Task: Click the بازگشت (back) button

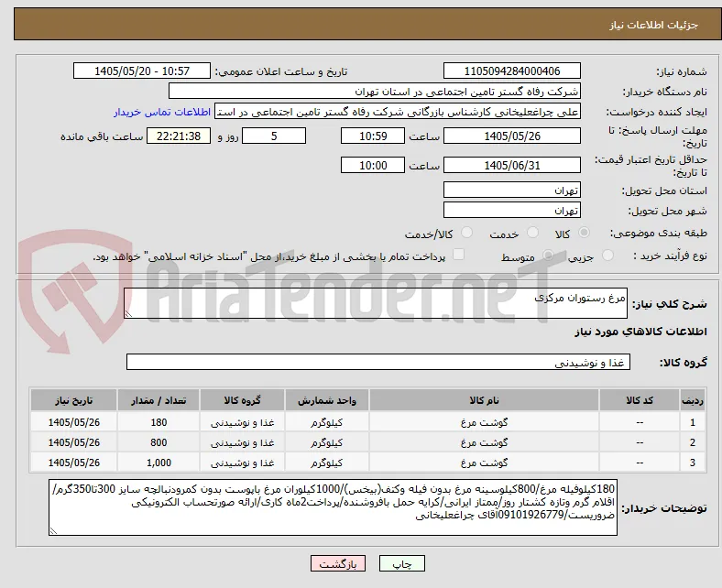Action: coord(337,563)
